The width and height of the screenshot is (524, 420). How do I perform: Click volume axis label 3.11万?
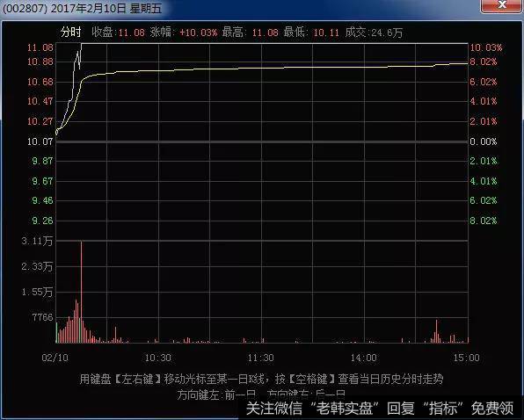coord(37,241)
